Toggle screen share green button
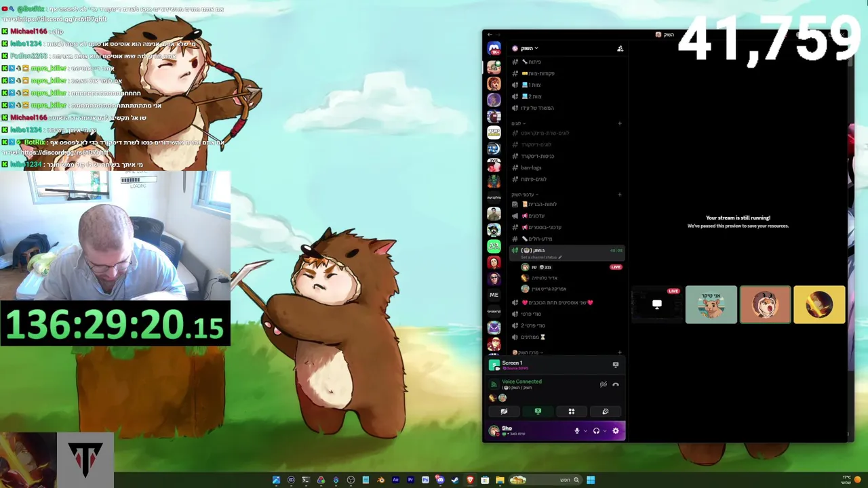The height and width of the screenshot is (488, 868). [x=538, y=411]
